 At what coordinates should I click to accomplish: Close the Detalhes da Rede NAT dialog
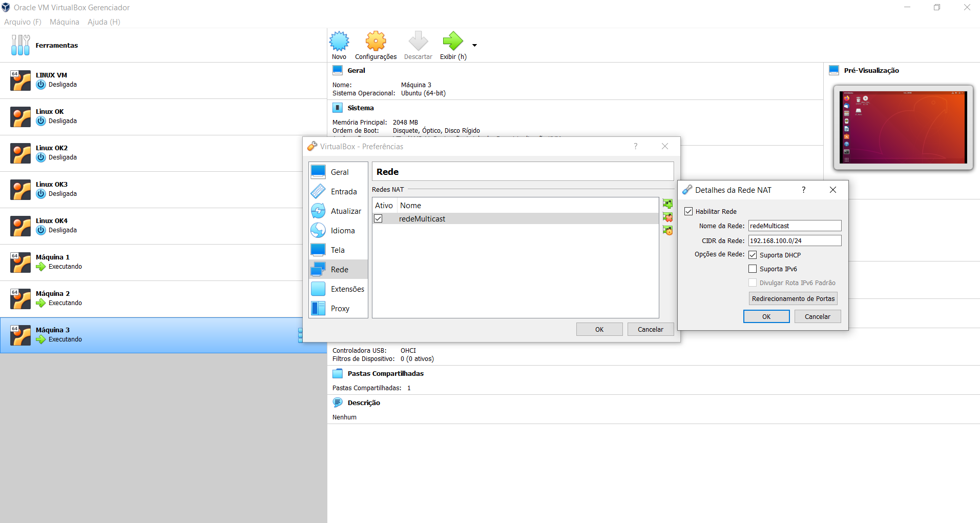pos(833,190)
